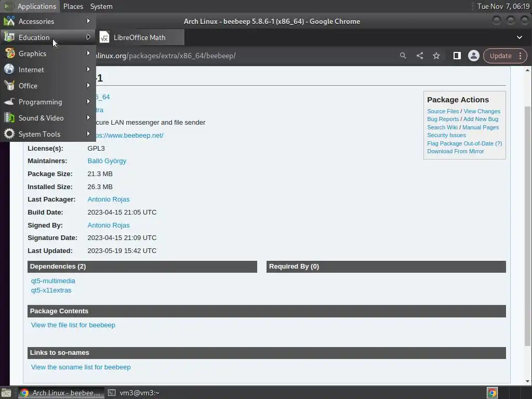This screenshot has width=532, height=399.
Task: Click the Accessories category icon
Action: 9,21
